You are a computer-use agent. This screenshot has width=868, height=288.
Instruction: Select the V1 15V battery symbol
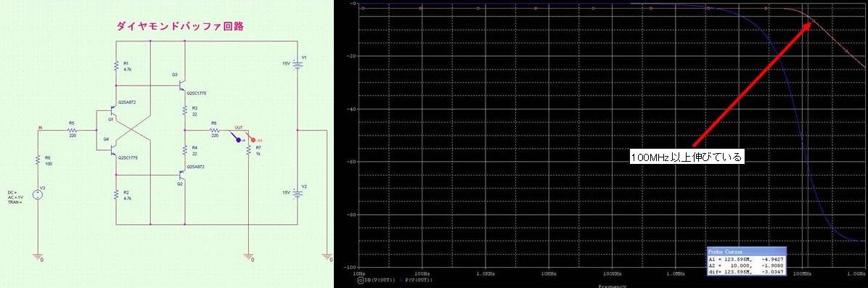pos(298,65)
